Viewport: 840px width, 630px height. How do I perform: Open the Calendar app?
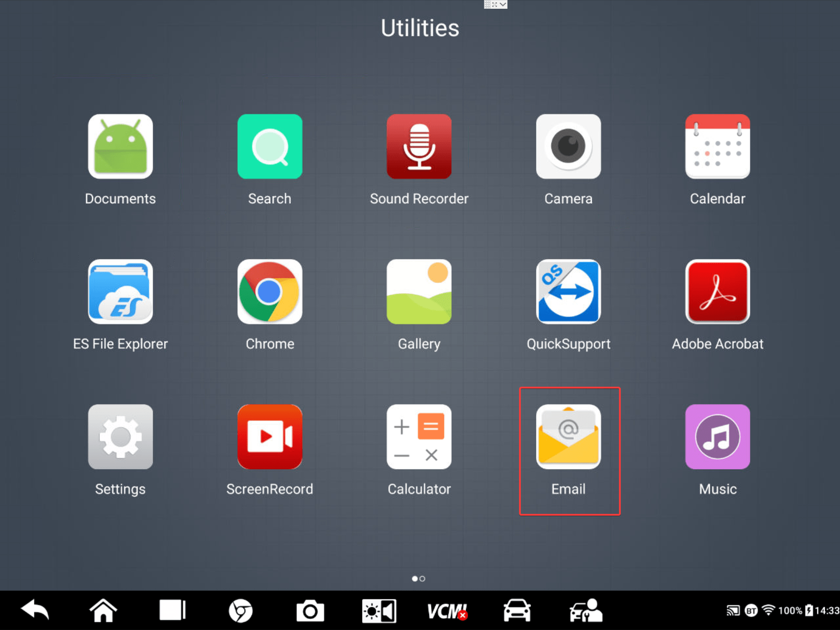pyautogui.click(x=717, y=147)
